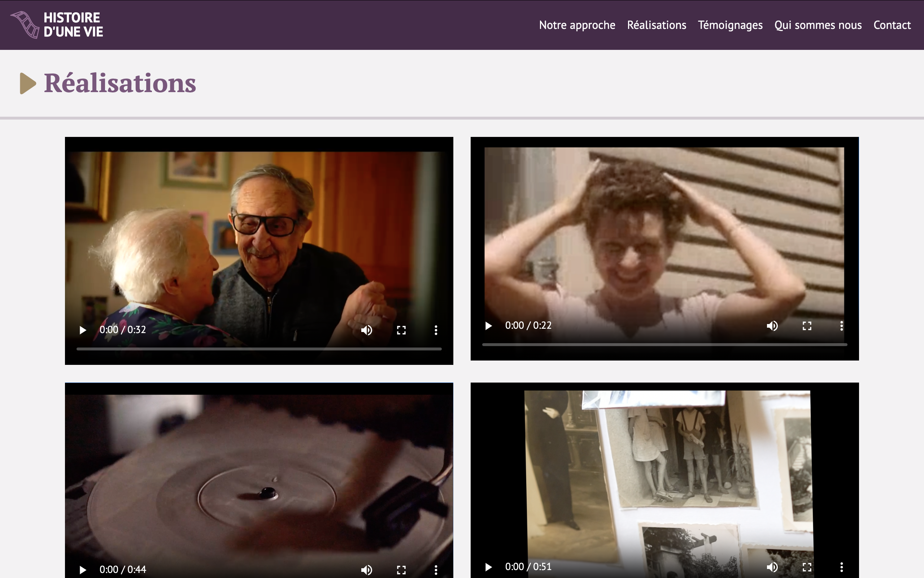Enter fullscreen on the 0:51 video
Image resolution: width=924 pixels, height=578 pixels.
[807, 567]
